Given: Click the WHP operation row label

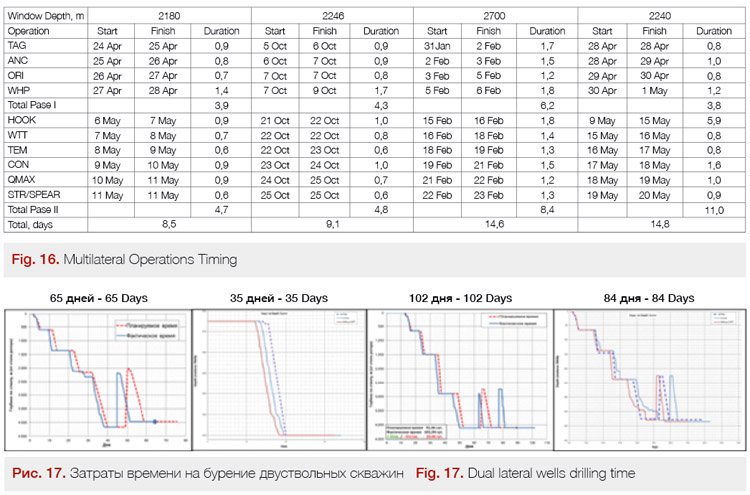Looking at the screenshot, I should [x=18, y=89].
